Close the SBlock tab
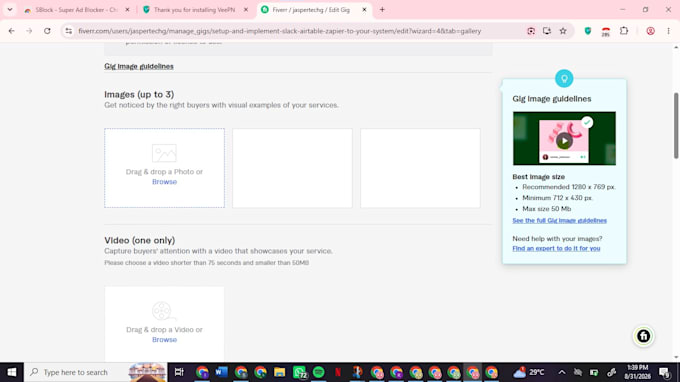 coord(127,10)
